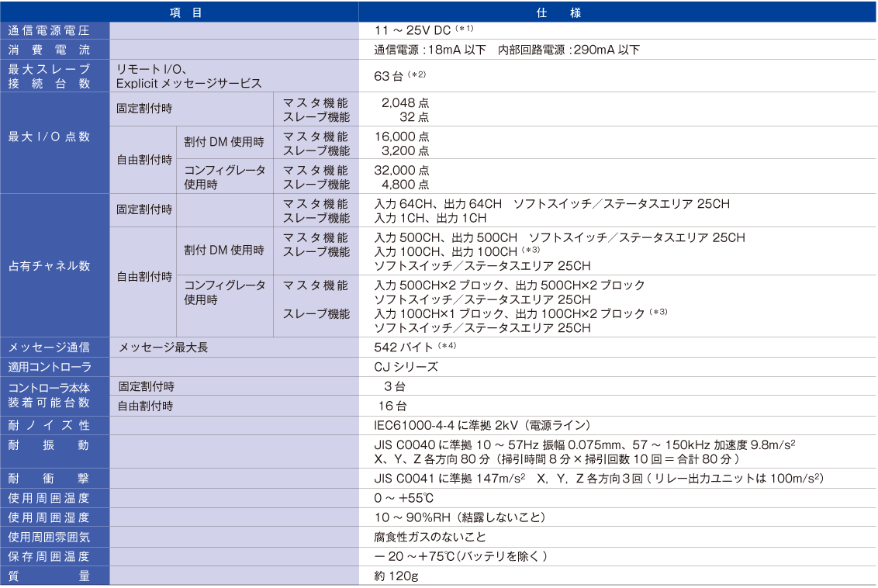The height and width of the screenshot is (588, 878).
Task: Click the CJシリーズ value cell
Action: tap(406, 367)
